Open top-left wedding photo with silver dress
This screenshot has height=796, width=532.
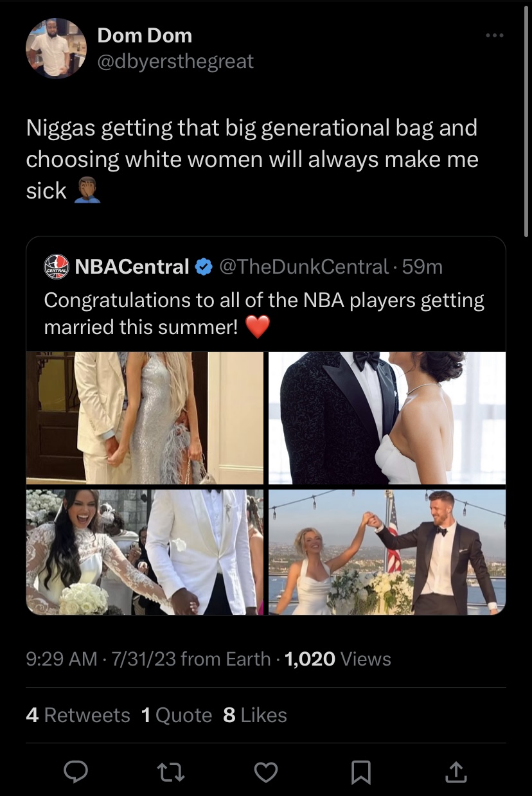point(145,418)
